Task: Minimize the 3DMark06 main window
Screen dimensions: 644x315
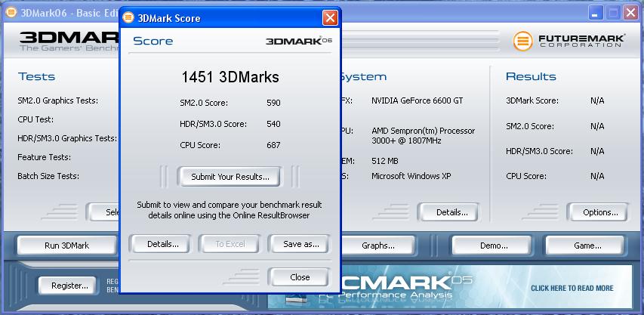Action: click(596, 13)
